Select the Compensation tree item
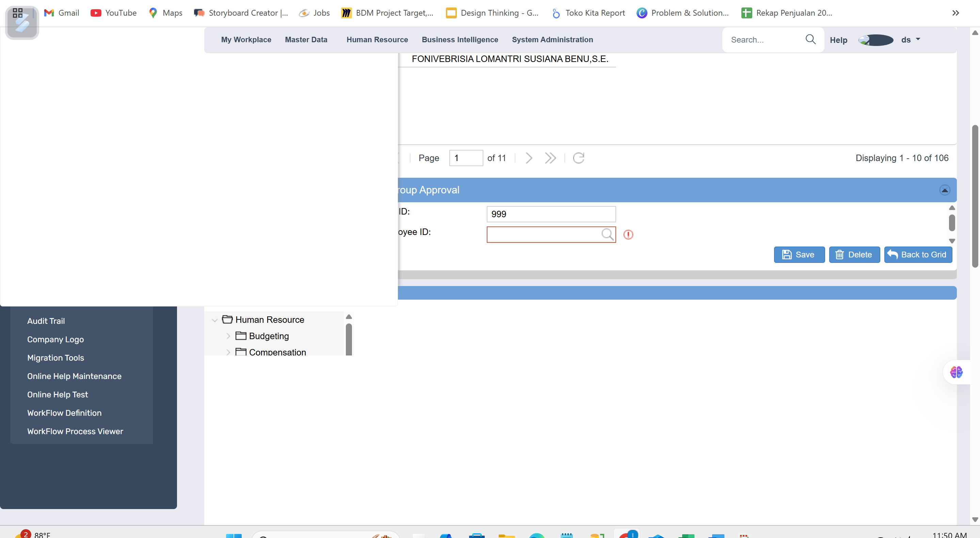 tap(277, 352)
